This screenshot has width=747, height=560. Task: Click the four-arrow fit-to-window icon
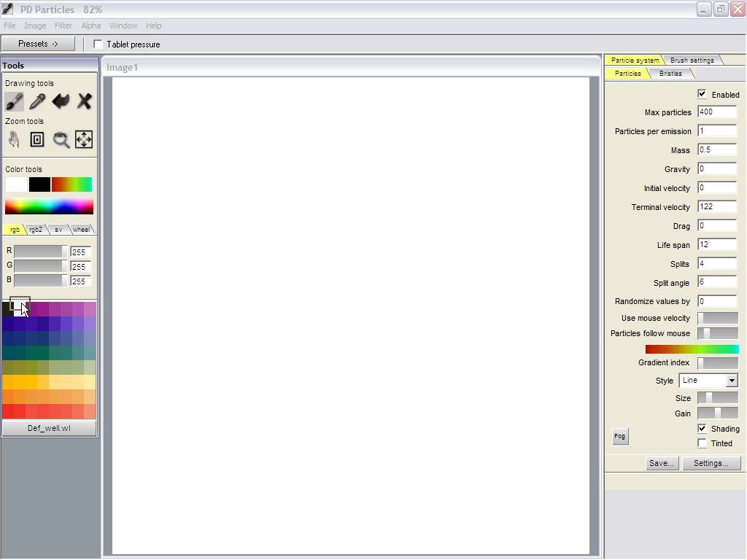(x=84, y=139)
